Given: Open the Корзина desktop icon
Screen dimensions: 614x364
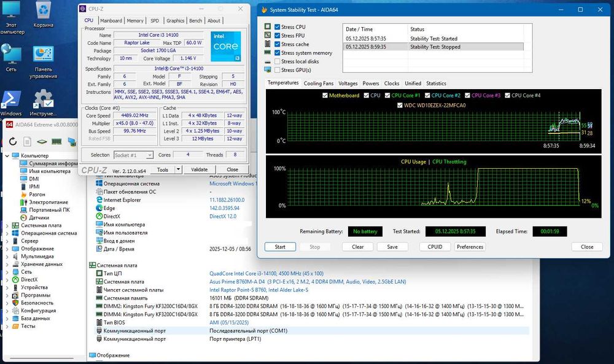Looking at the screenshot, I should [x=43, y=14].
